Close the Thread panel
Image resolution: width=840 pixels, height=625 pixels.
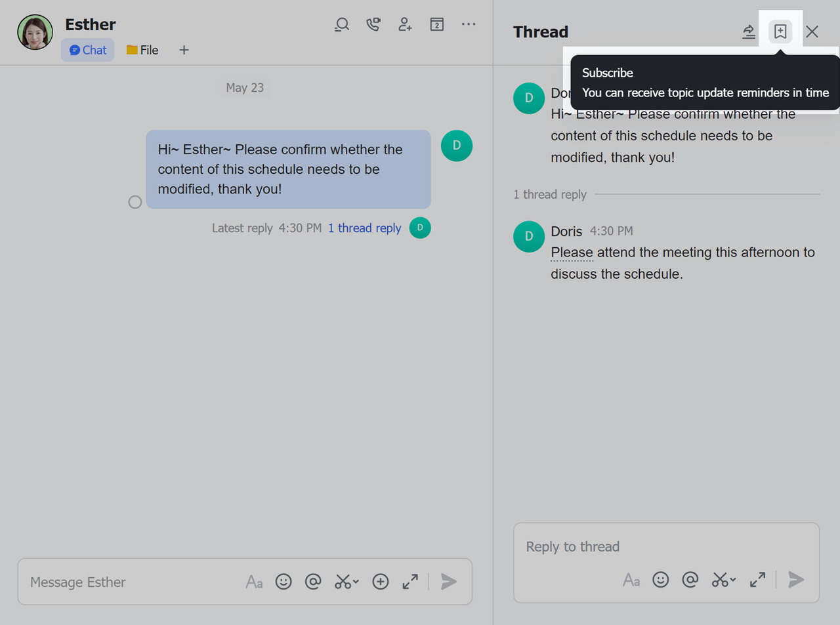pos(812,32)
